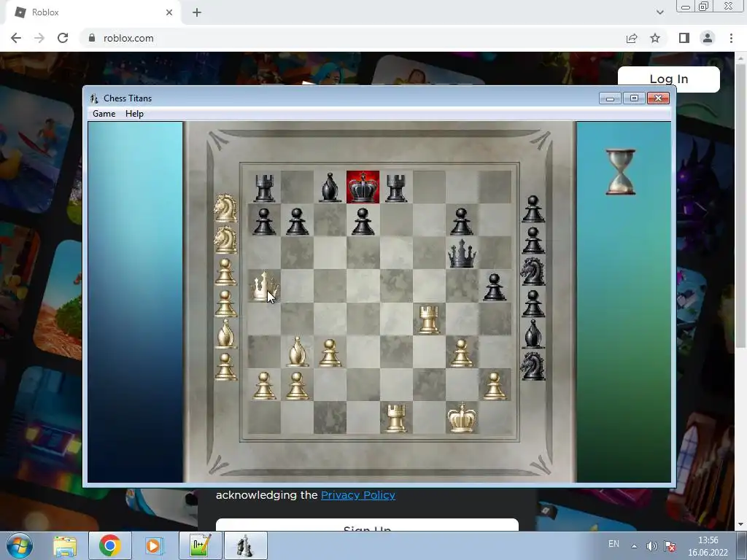Image resolution: width=747 pixels, height=560 pixels.
Task: Open the Game menu in Chess Titans
Action: [x=104, y=114]
